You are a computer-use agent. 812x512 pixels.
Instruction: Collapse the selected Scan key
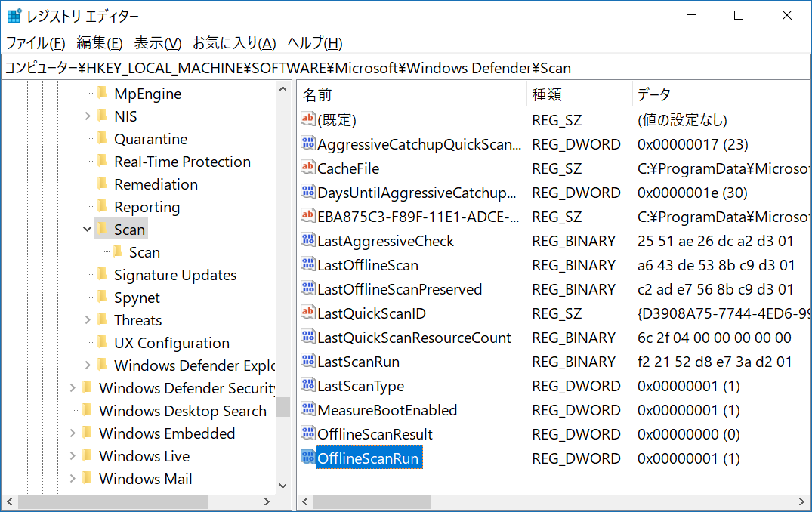click(x=88, y=229)
